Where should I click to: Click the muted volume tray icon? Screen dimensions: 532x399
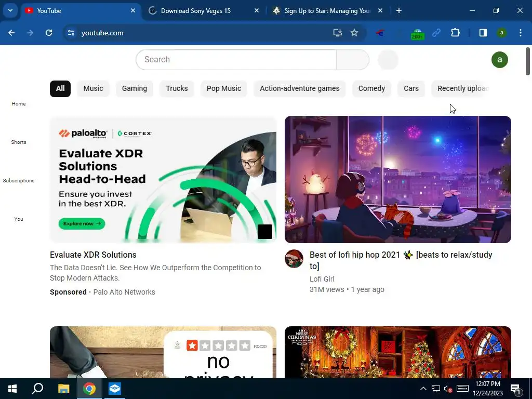click(448, 389)
